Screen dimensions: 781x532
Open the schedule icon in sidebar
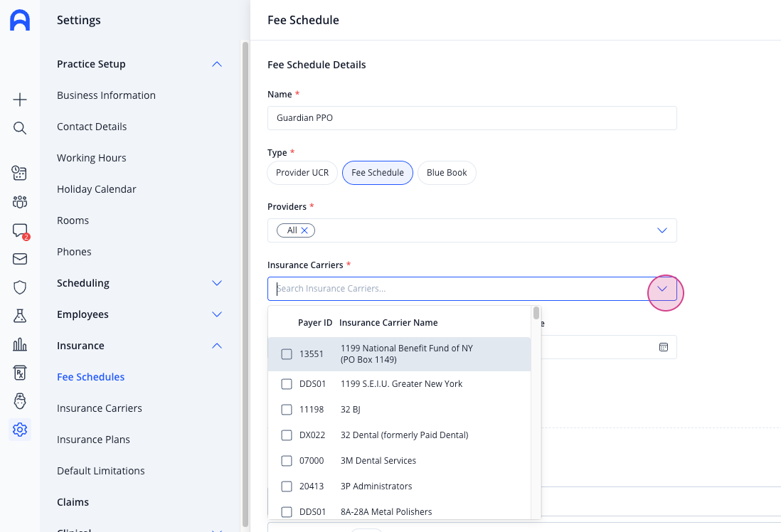(19, 173)
